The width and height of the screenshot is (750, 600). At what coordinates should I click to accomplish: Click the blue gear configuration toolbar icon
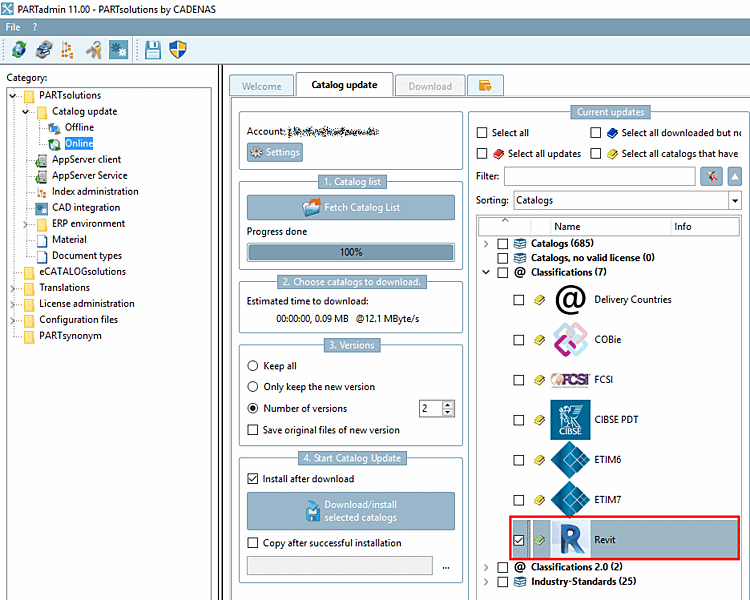pyautogui.click(x=118, y=49)
